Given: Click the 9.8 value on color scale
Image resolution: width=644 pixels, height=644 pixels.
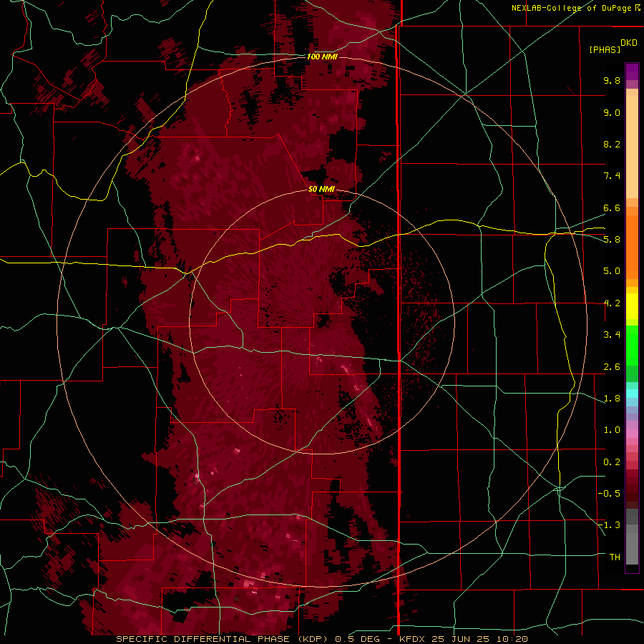Looking at the screenshot, I should click(x=612, y=80).
